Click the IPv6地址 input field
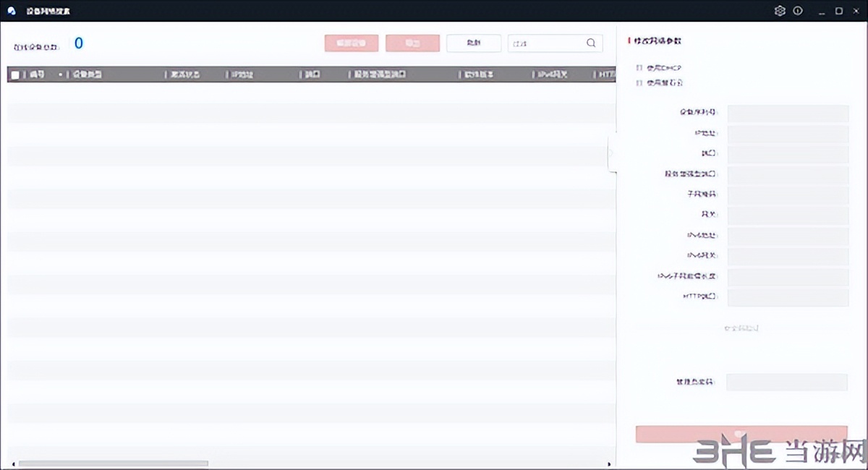The height and width of the screenshot is (470, 868). (x=788, y=236)
